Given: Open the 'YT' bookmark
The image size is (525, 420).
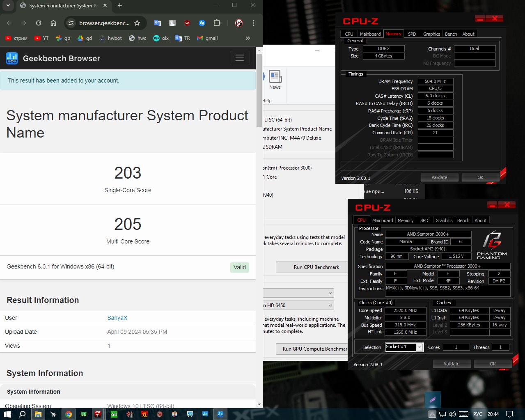Looking at the screenshot, I should click(41, 38).
